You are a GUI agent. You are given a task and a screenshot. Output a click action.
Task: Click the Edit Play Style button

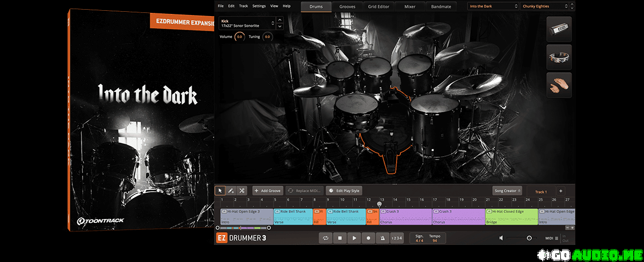point(345,191)
